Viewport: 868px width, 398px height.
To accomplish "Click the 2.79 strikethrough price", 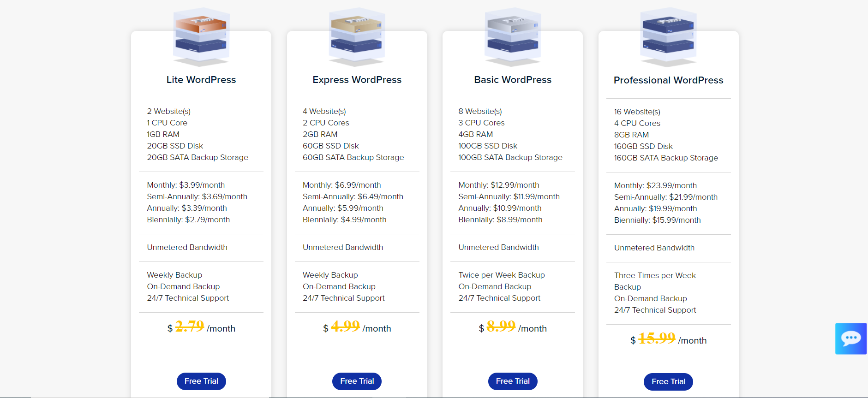I will (190, 326).
